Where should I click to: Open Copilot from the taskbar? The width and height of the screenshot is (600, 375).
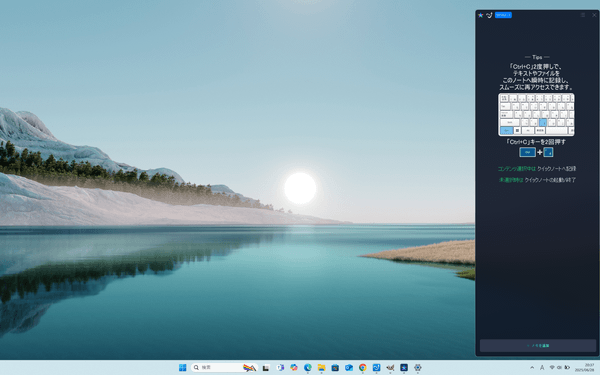point(294,367)
